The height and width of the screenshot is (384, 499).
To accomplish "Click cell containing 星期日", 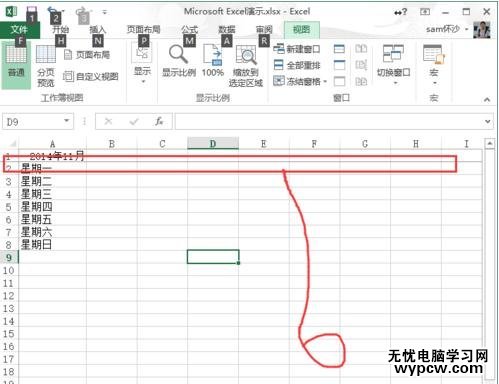I will click(52, 245).
